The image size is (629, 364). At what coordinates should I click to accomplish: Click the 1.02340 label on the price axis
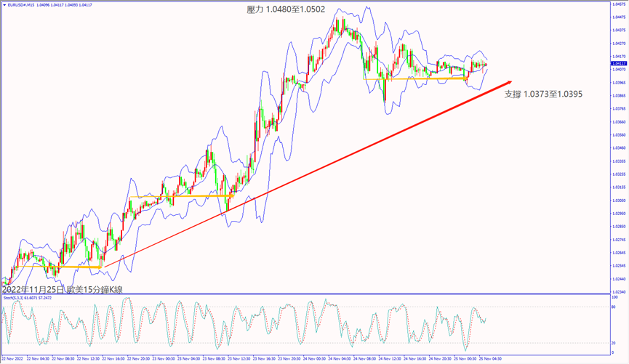click(618, 292)
